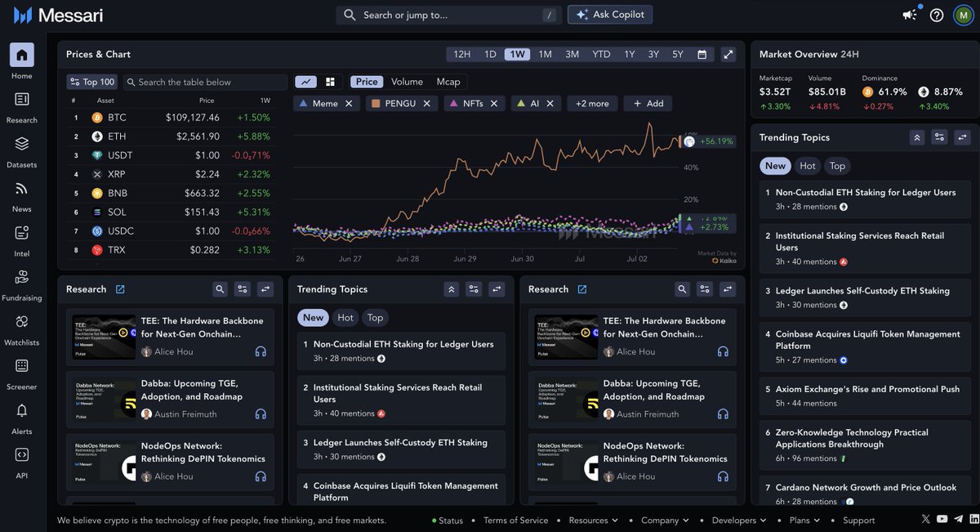
Task: Remove the NFTs series from chart
Action: click(x=494, y=104)
